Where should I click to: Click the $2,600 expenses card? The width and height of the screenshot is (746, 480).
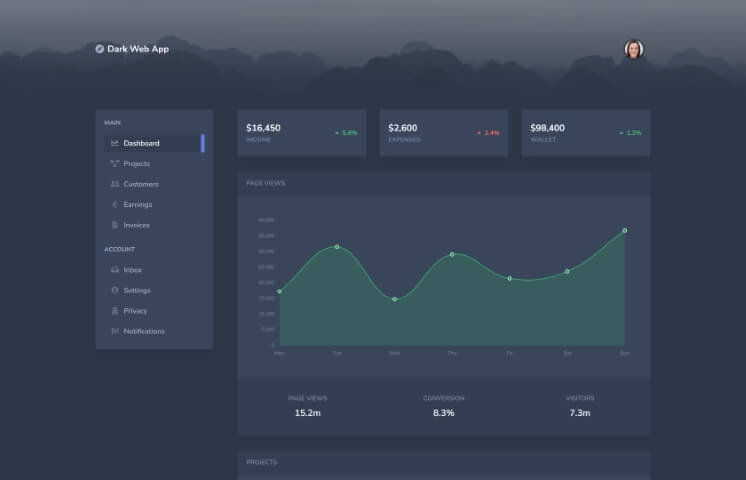[443, 133]
